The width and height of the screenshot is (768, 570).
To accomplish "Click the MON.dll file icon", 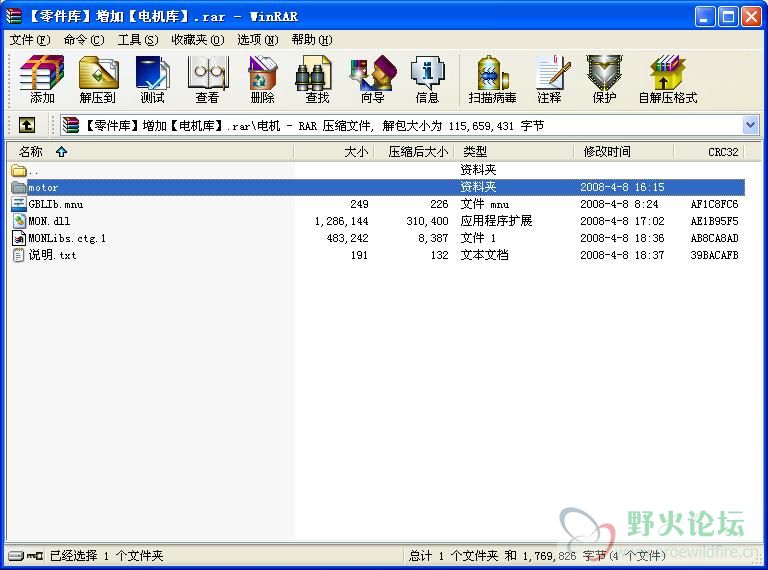I will [x=19, y=221].
